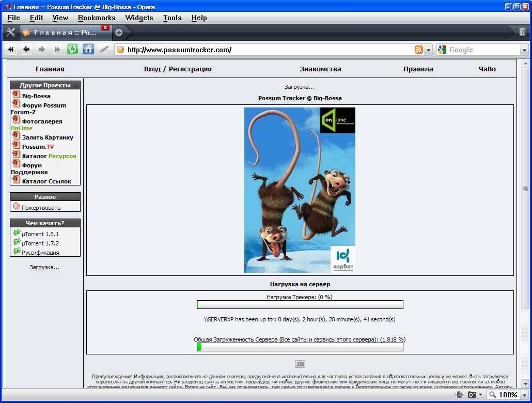Open the Залить Картинку link
The height and width of the screenshot is (403, 532).
tap(48, 137)
